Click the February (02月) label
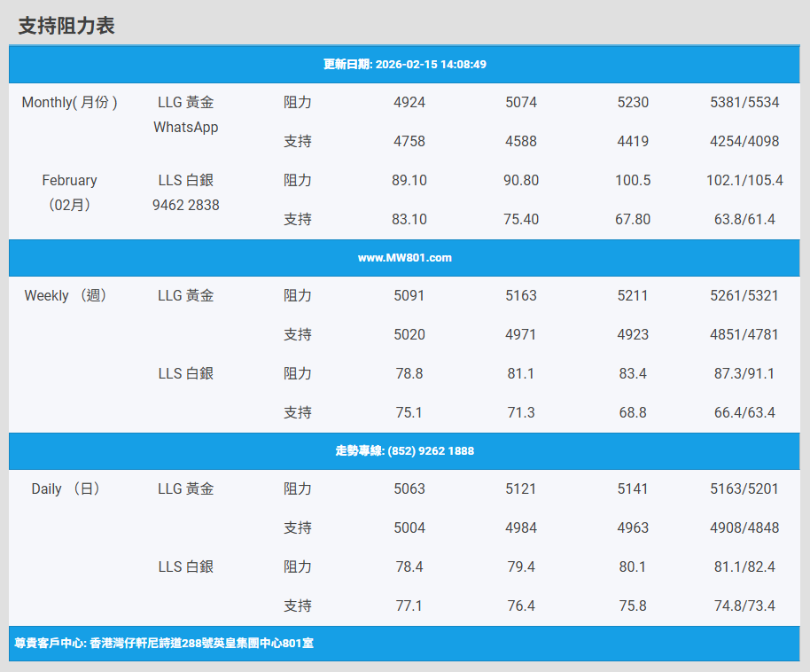The image size is (810, 672). (x=69, y=192)
